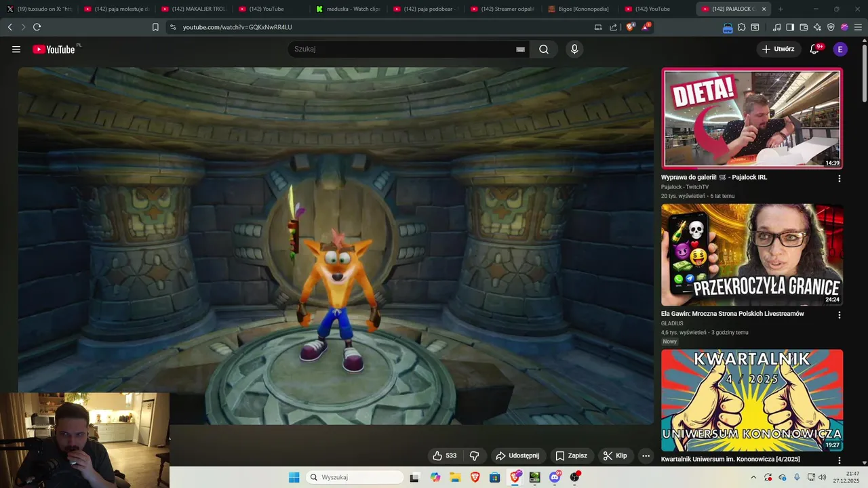Viewport: 868px width, 488px height.
Task: Go back to the previous page
Action: tap(9, 27)
